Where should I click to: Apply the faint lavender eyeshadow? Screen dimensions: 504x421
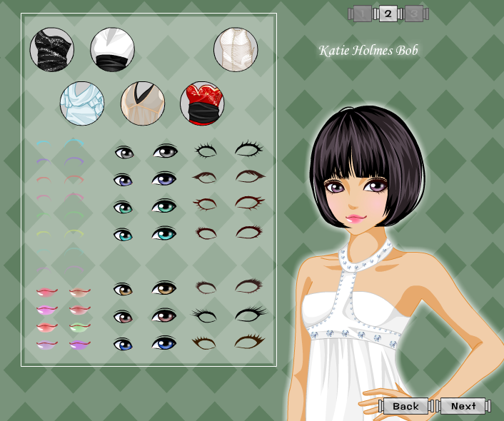pos(61,269)
